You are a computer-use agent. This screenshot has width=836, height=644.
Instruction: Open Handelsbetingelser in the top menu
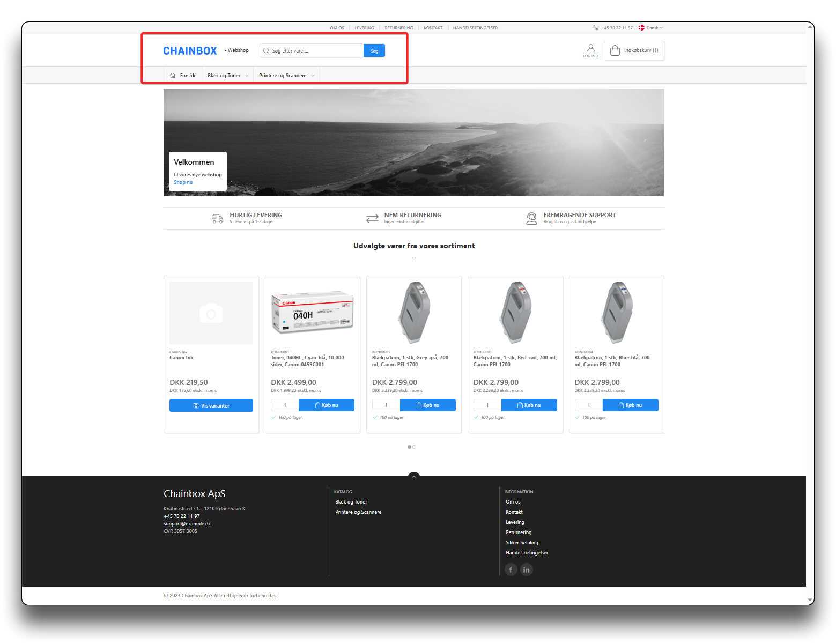(475, 28)
